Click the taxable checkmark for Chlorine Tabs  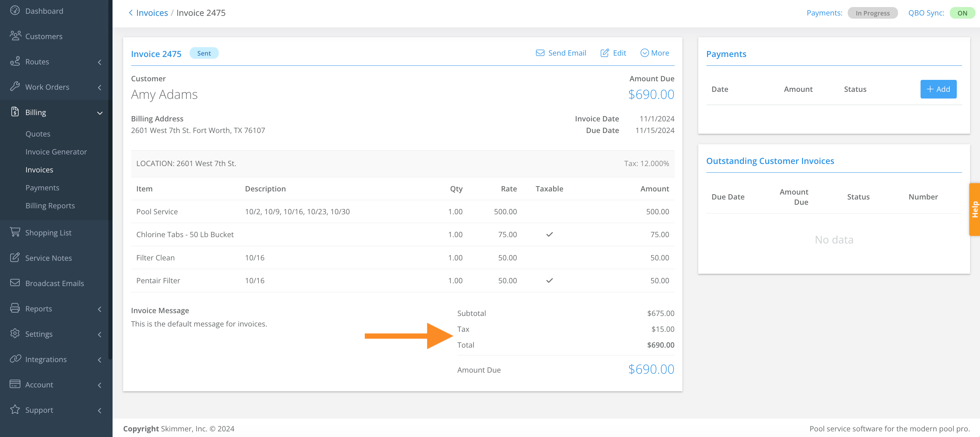(x=549, y=234)
